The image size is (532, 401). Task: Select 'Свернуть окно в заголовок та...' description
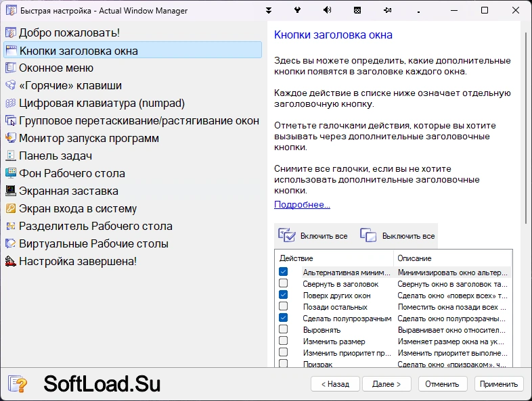click(x=452, y=284)
